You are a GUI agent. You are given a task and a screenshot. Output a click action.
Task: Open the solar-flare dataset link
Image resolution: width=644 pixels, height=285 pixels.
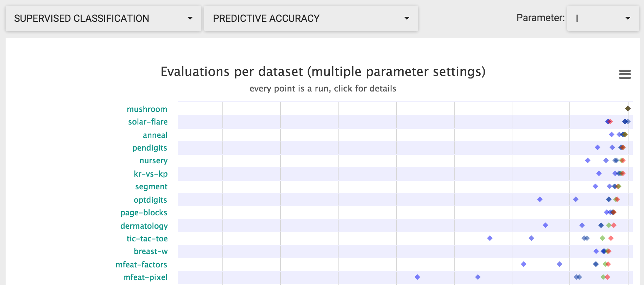pyautogui.click(x=148, y=122)
